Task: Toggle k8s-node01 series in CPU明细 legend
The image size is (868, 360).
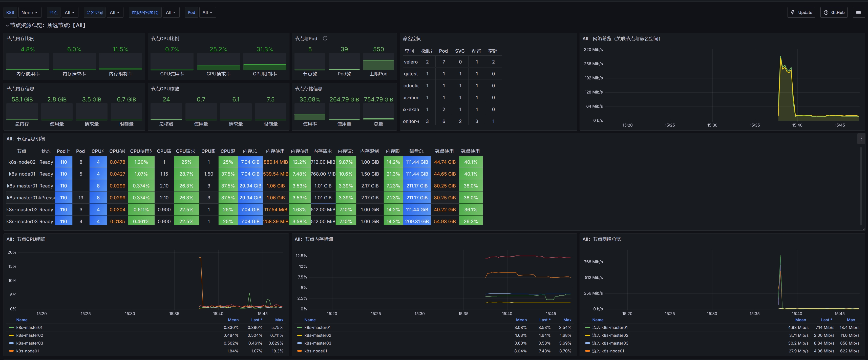Action: (x=28, y=351)
